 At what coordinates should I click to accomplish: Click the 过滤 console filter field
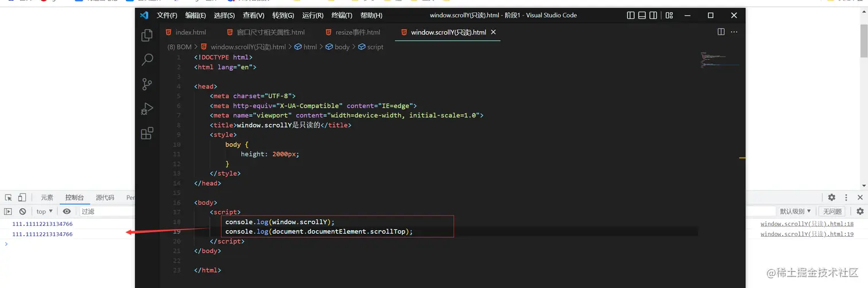pos(107,212)
